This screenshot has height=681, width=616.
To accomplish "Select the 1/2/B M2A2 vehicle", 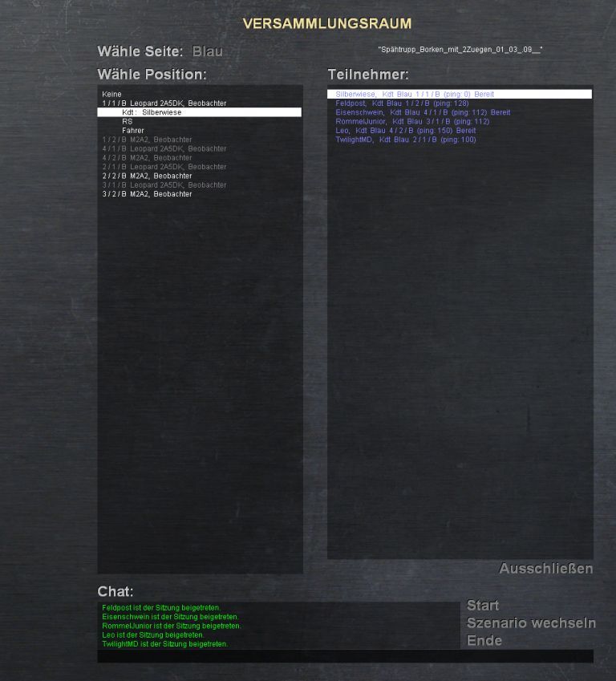I will pos(147,140).
